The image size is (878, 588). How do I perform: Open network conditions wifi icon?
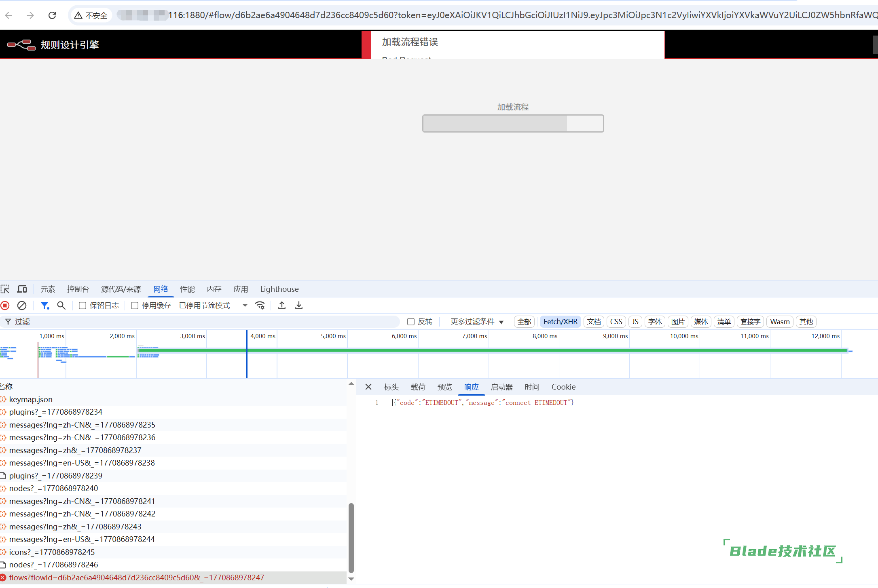coord(260,306)
